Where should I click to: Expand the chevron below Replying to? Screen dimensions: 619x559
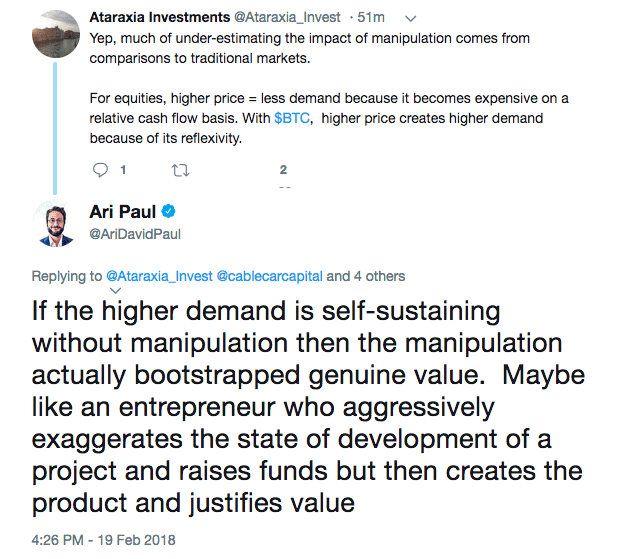(x=114, y=290)
